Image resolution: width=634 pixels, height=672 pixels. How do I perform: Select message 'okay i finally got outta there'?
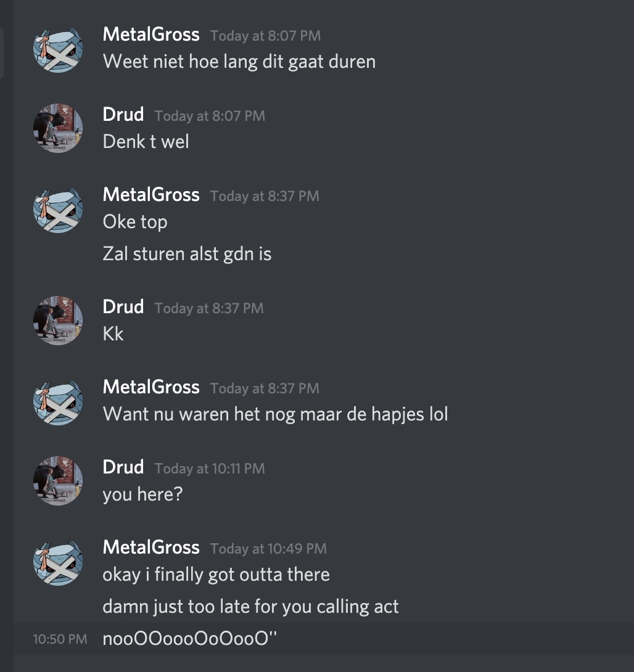point(216,575)
